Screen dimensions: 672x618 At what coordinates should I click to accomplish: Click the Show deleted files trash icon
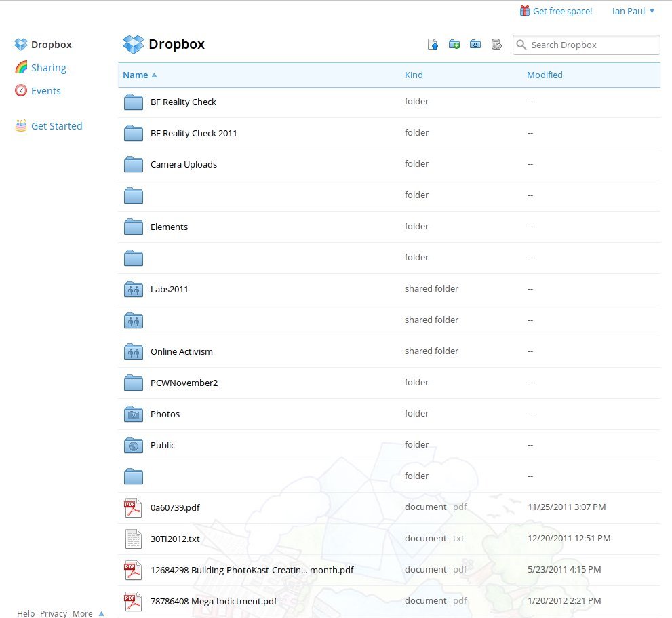[x=496, y=44]
